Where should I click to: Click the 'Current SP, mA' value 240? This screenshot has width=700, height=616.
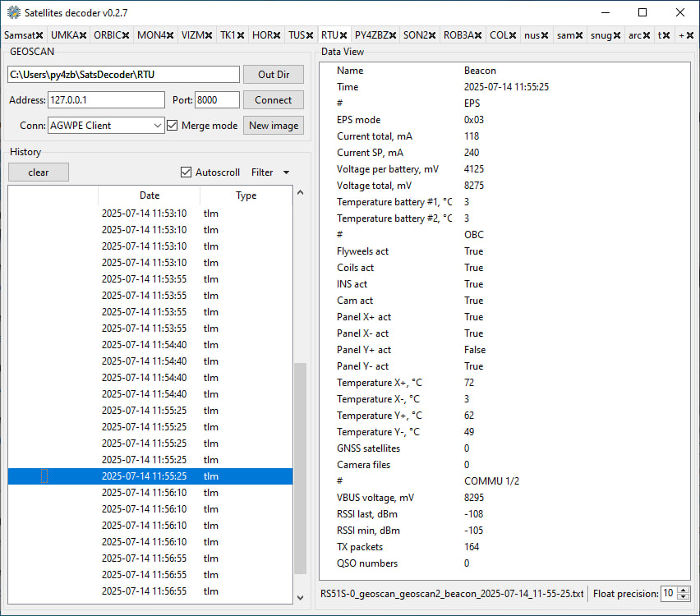tap(472, 153)
